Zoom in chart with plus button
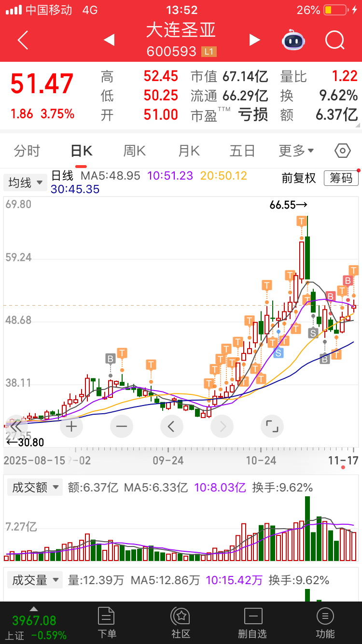The width and height of the screenshot is (362, 644). click(x=71, y=426)
